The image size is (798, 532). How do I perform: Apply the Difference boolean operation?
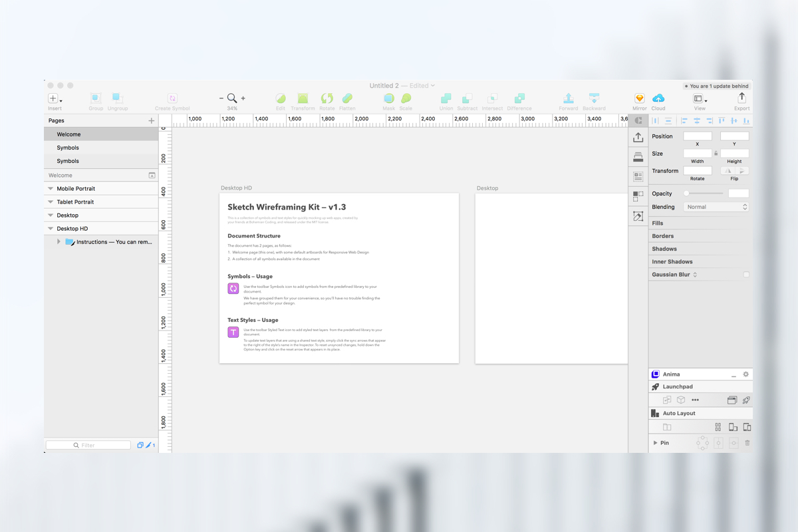click(519, 98)
